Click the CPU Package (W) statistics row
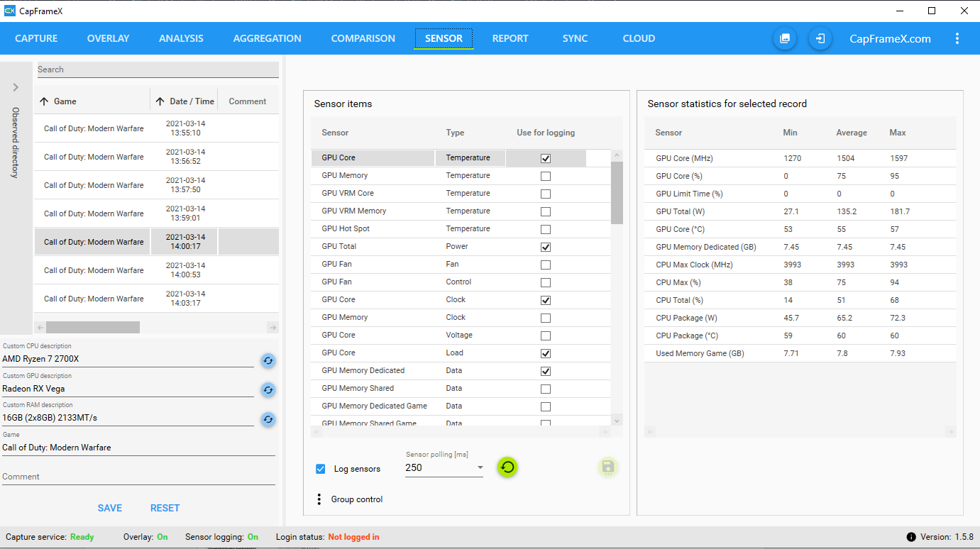The image size is (980, 549). coord(800,318)
